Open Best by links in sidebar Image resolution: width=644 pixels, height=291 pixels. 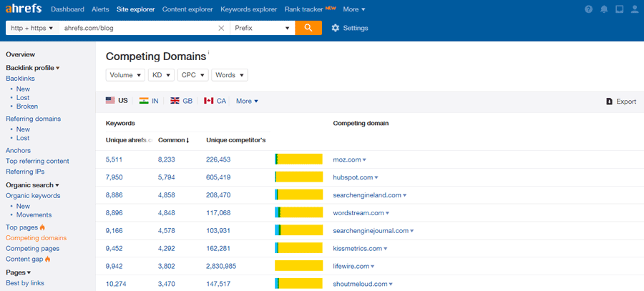click(x=25, y=283)
